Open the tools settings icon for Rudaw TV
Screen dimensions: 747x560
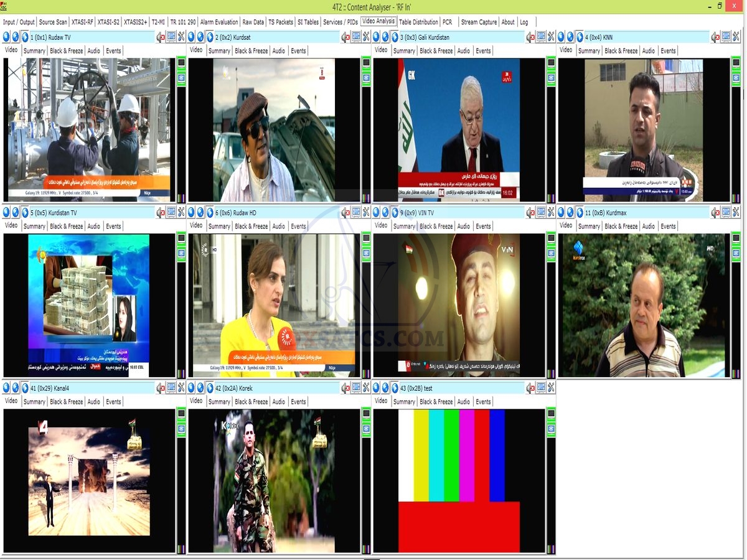[x=181, y=37]
